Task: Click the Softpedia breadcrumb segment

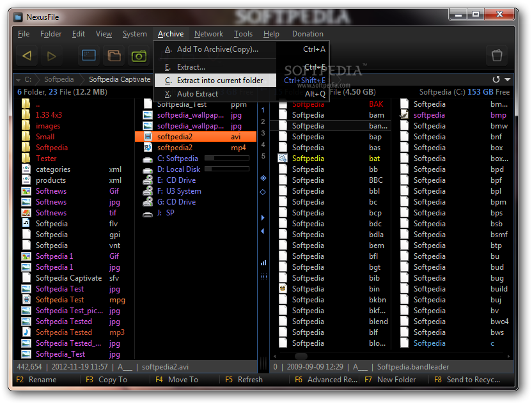Action: [59, 79]
